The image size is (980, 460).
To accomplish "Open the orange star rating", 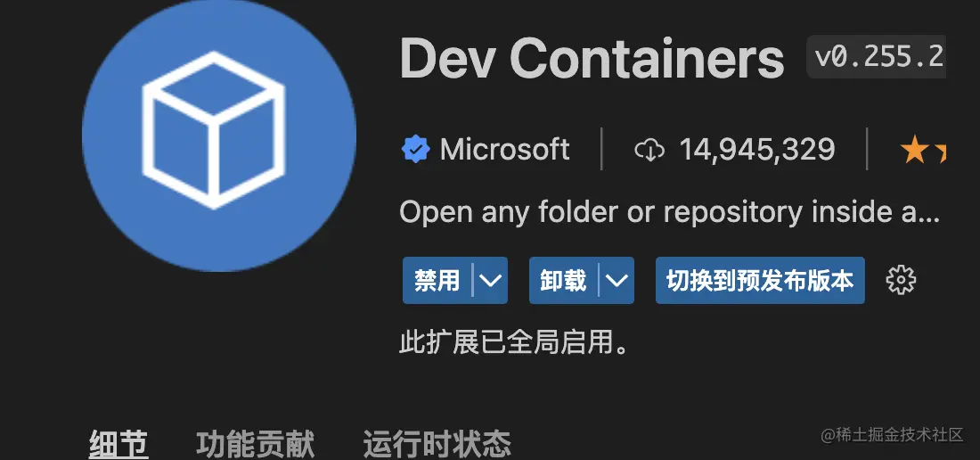I will coord(923,152).
